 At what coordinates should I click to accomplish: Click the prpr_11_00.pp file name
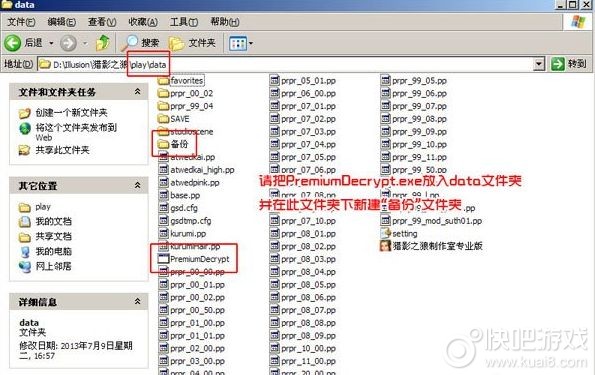(309, 361)
